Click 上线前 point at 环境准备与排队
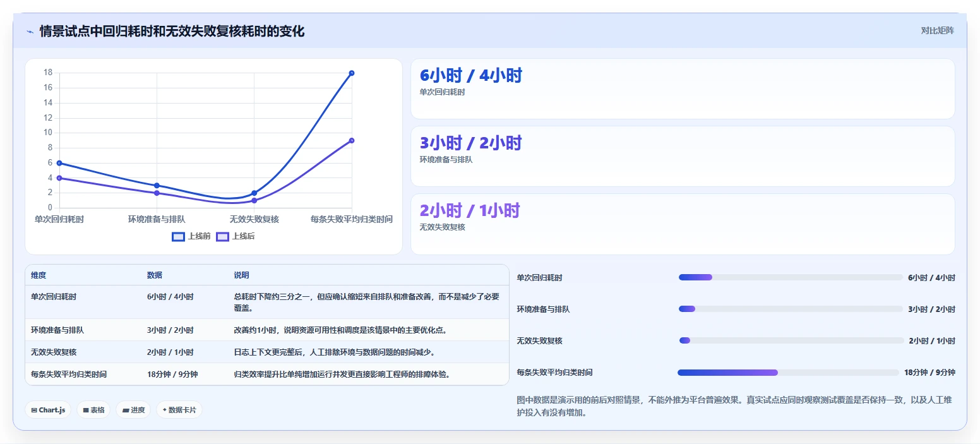 tap(157, 186)
